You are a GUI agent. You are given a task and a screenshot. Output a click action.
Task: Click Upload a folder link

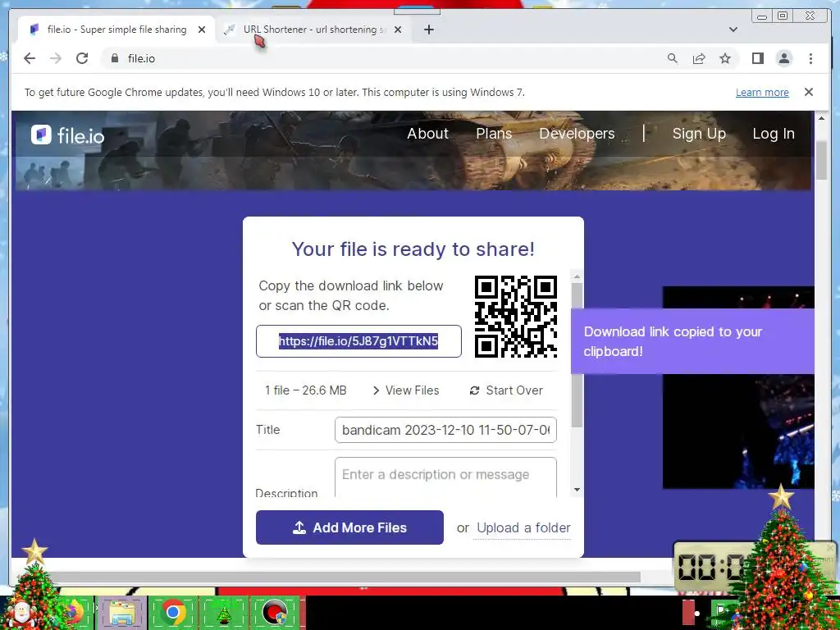(x=523, y=527)
